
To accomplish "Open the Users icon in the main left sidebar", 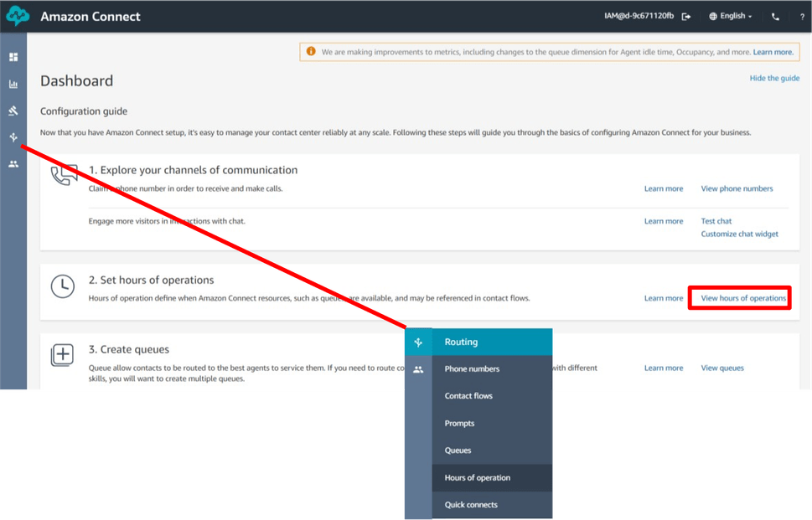I will pyautogui.click(x=13, y=164).
